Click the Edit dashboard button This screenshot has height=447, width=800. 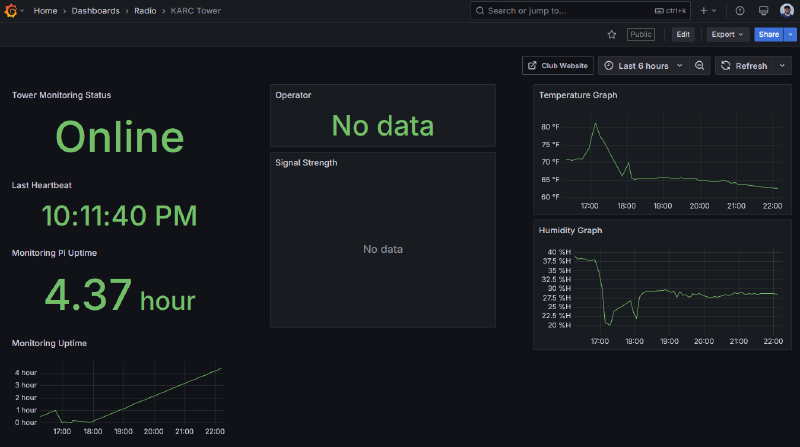pyautogui.click(x=683, y=34)
